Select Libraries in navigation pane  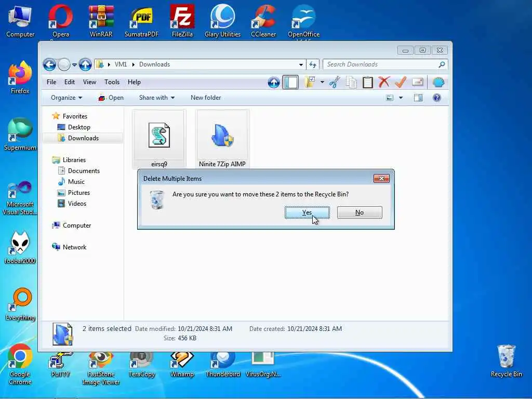click(x=74, y=160)
